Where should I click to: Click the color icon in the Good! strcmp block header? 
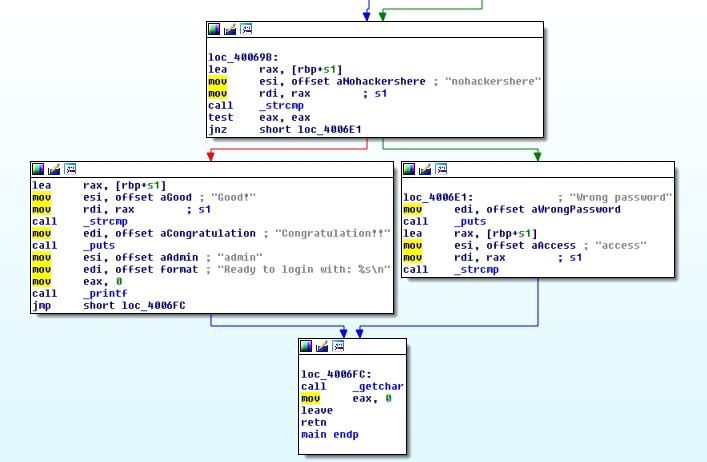coord(38,169)
